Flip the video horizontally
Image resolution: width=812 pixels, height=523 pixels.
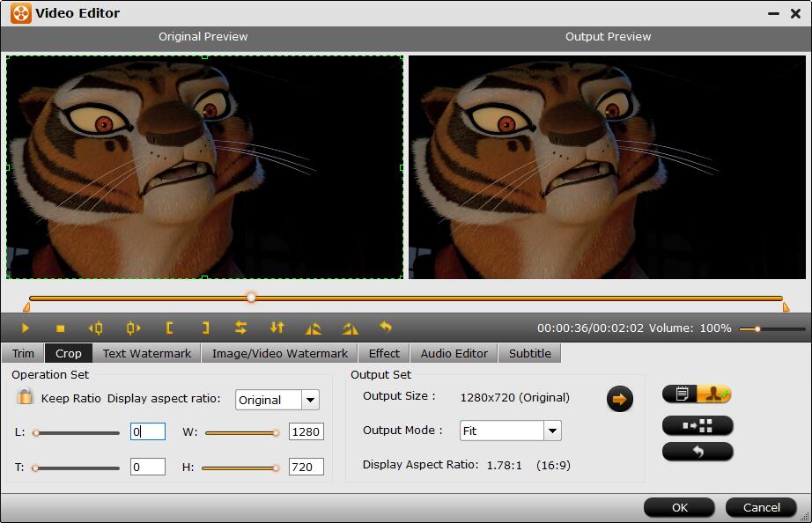point(240,328)
